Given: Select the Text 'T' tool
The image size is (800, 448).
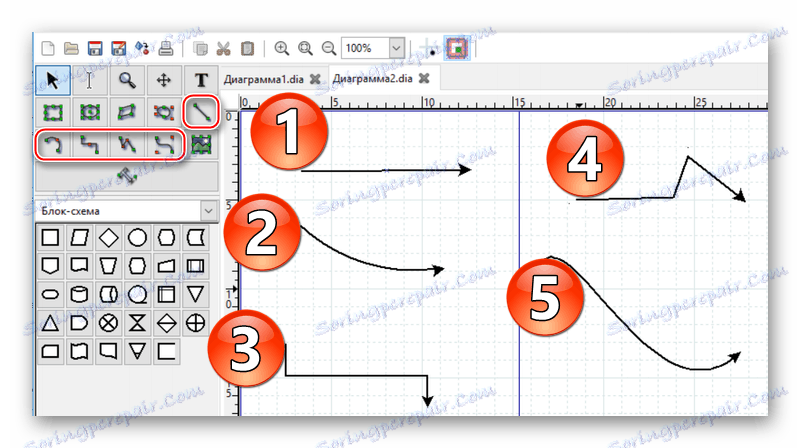Looking at the screenshot, I should coord(201,80).
